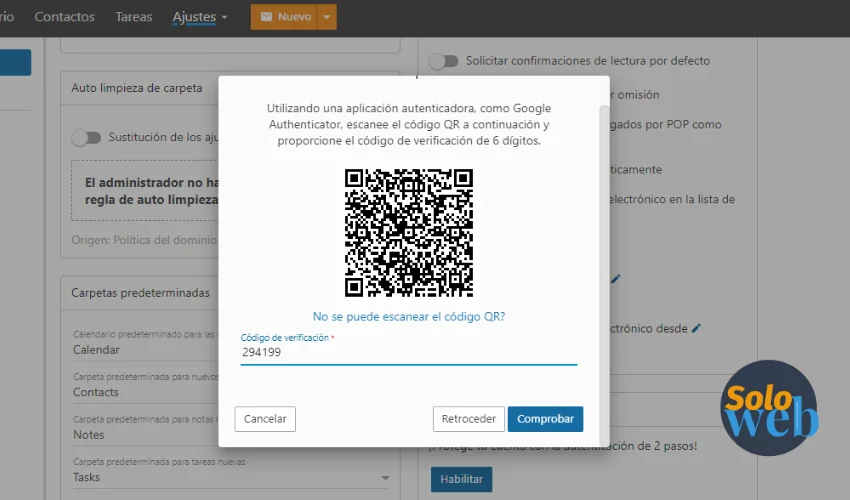Open the 'No se puede escanear el código QR?' link
Image resolution: width=850 pixels, height=500 pixels.
(409, 316)
